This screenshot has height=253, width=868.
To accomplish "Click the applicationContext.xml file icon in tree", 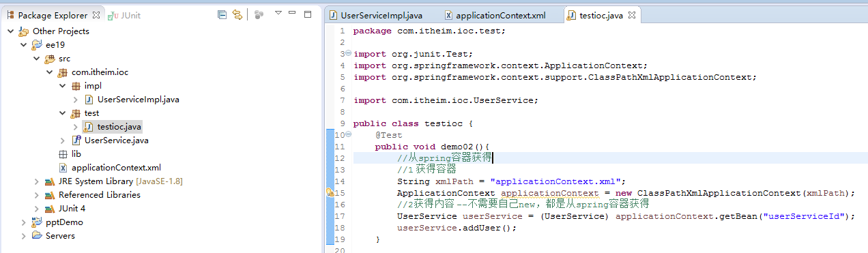I will click(x=63, y=168).
